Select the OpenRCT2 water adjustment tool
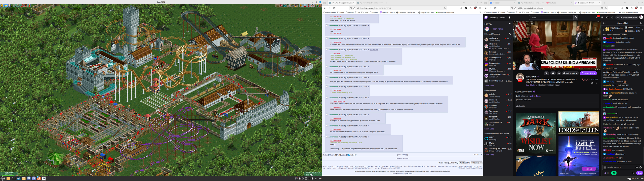The width and height of the screenshot is (644, 181). coord(285,6)
